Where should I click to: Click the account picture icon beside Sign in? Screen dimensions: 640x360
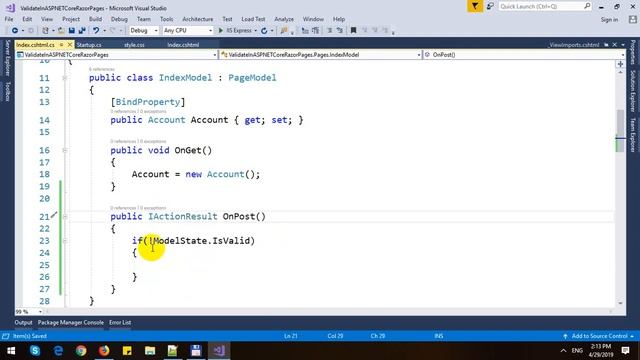coord(633,19)
